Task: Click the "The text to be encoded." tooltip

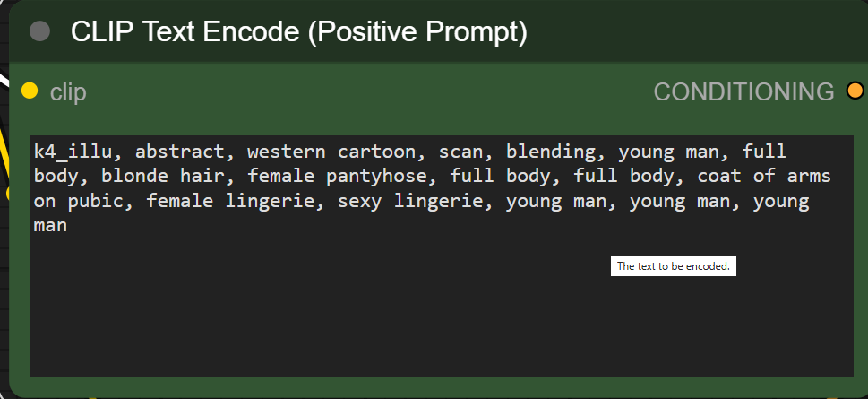Action: [x=674, y=266]
